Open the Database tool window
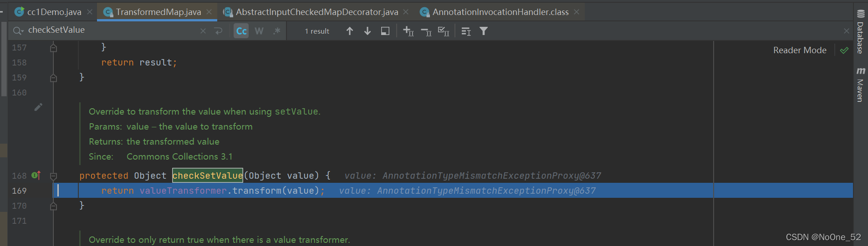The width and height of the screenshot is (868, 246). point(860,31)
